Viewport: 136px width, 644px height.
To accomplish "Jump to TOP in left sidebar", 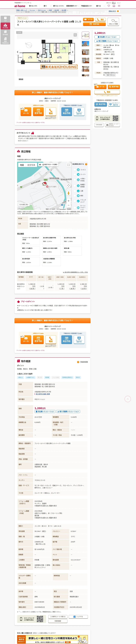I will coord(5,19).
